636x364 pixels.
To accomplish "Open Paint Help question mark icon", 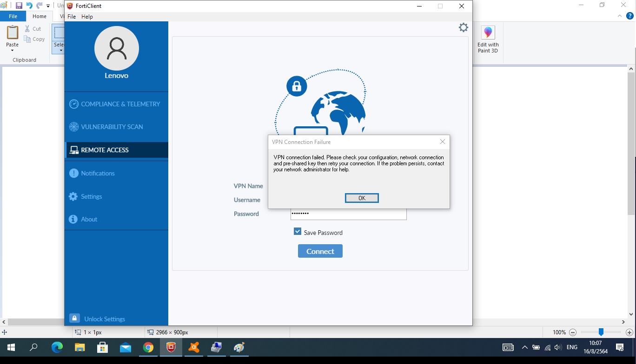I will tap(630, 16).
